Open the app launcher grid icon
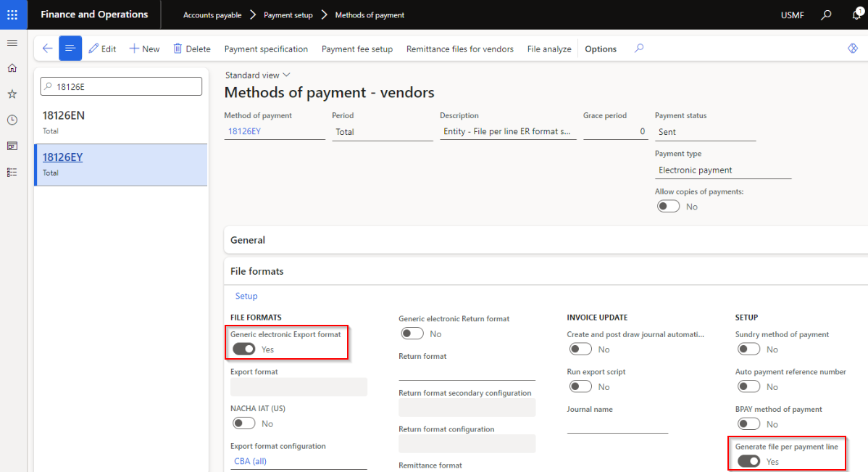This screenshot has width=868, height=472. pos(13,15)
